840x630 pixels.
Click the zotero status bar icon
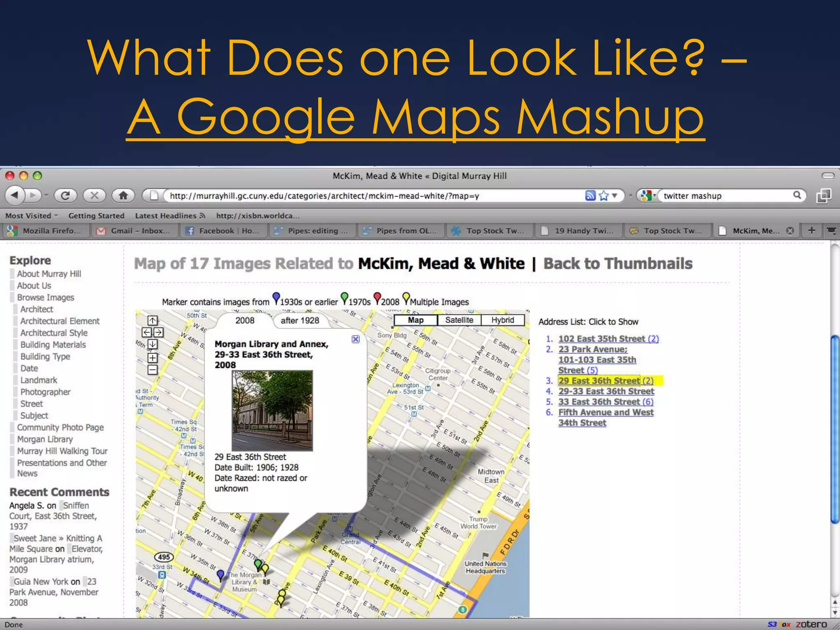(811, 624)
